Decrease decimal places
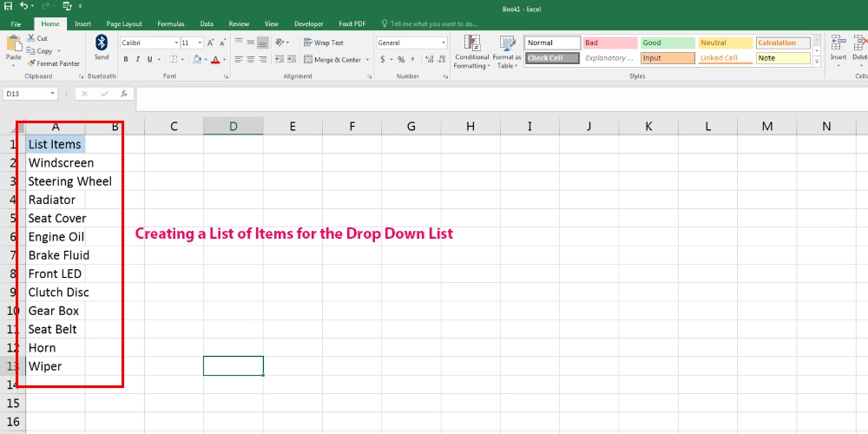Viewport: 868px width, 434px height. [x=442, y=59]
